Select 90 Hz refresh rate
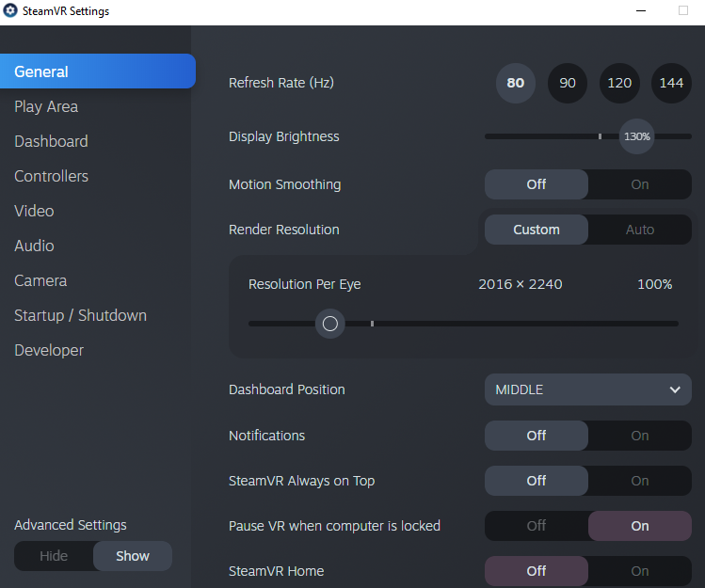The height and width of the screenshot is (588, 705). 568,83
